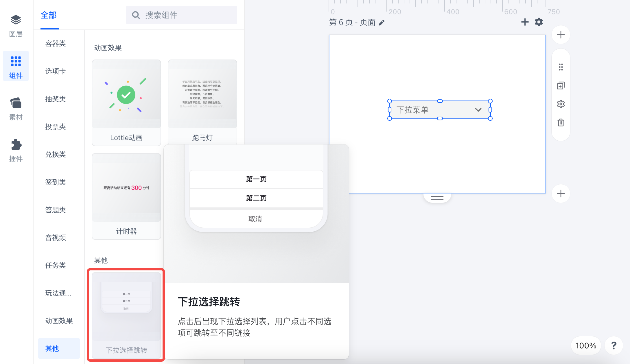Click the six-dot drag handle icon in the page toolbar
This screenshot has width=630, height=364.
561,67
